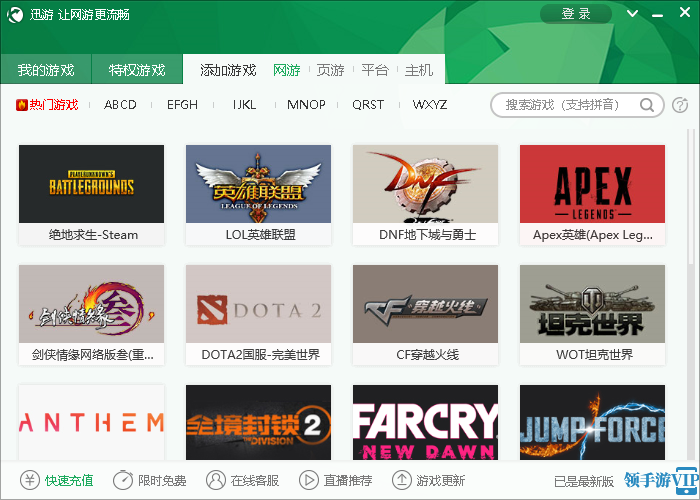Filter games by QRST letters
The height and width of the screenshot is (500, 700).
coord(368,105)
